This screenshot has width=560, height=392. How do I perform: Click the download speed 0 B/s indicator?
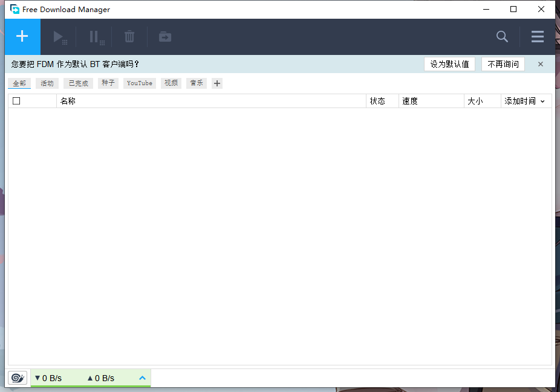(x=48, y=378)
